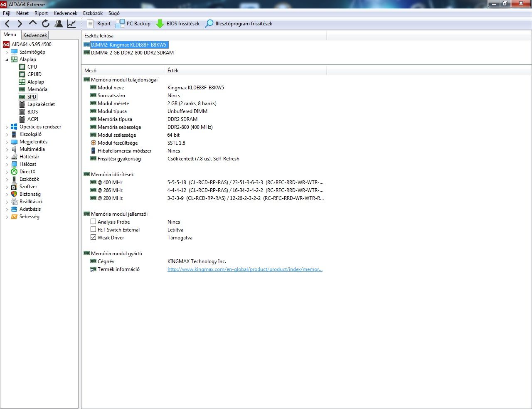Open the user profile toolbar icon
This screenshot has height=409, width=532.
pos(59,24)
